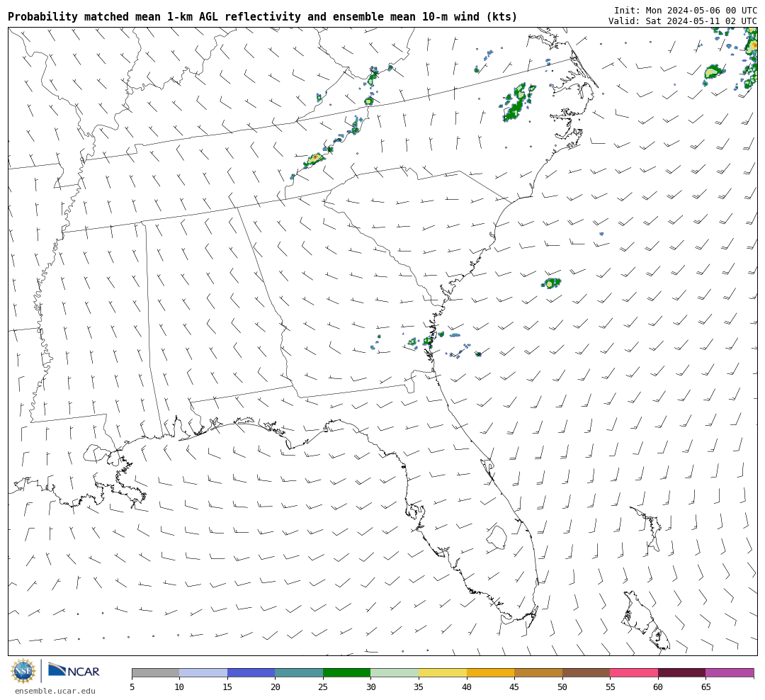
Task: Click the pink 55-60 colorbar swatch
Action: point(634,672)
